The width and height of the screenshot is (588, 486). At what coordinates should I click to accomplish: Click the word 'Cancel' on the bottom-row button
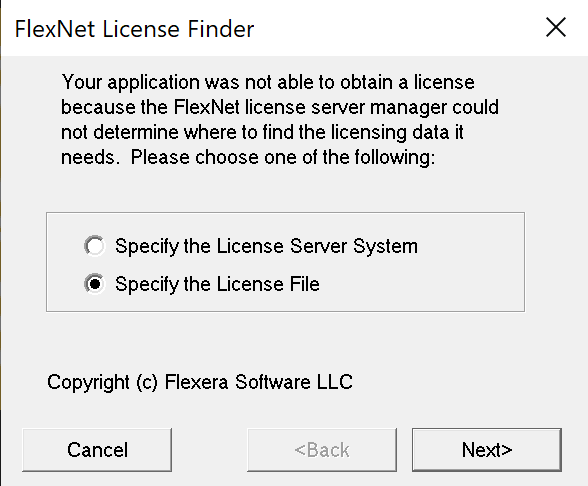(x=98, y=450)
